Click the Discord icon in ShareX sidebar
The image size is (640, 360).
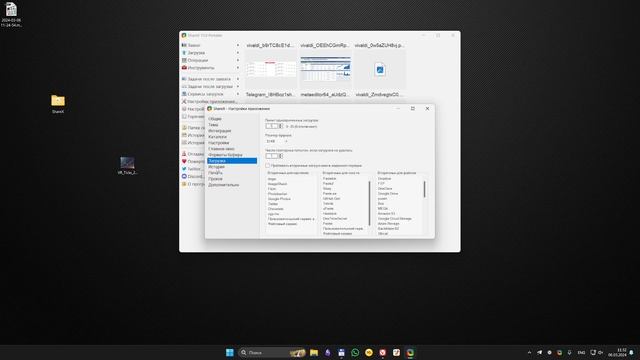click(x=184, y=176)
